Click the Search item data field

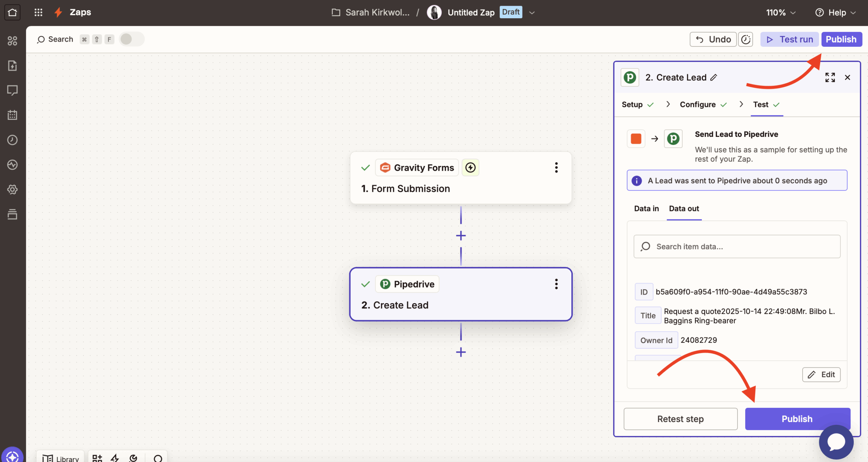coord(737,247)
